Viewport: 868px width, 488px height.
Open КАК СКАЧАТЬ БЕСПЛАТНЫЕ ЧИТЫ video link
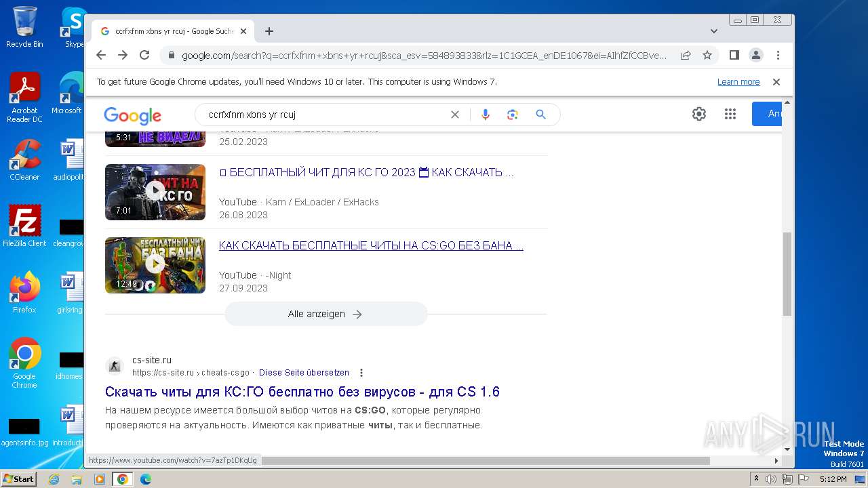pos(371,245)
